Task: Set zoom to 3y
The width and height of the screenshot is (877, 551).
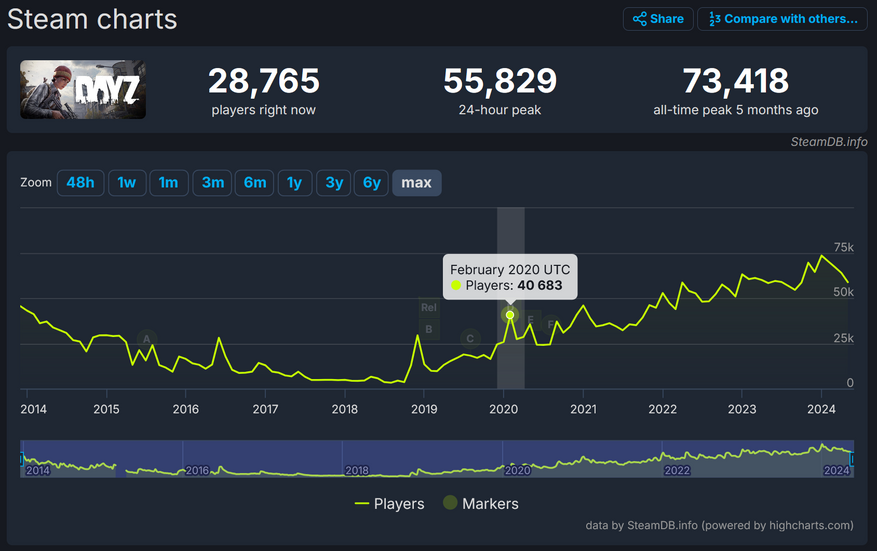Action: pyautogui.click(x=334, y=183)
